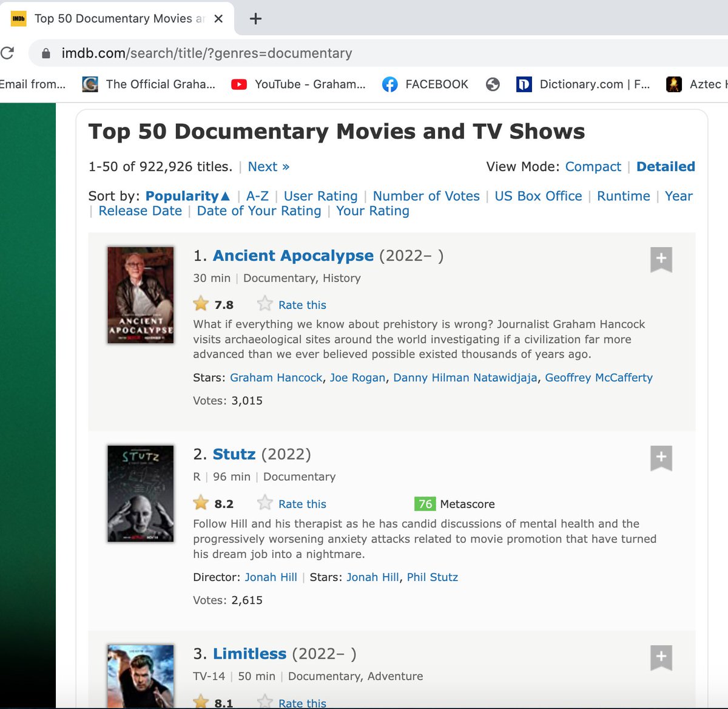728x709 pixels.
Task: Click the padlock icon in the address bar
Action: coord(45,53)
